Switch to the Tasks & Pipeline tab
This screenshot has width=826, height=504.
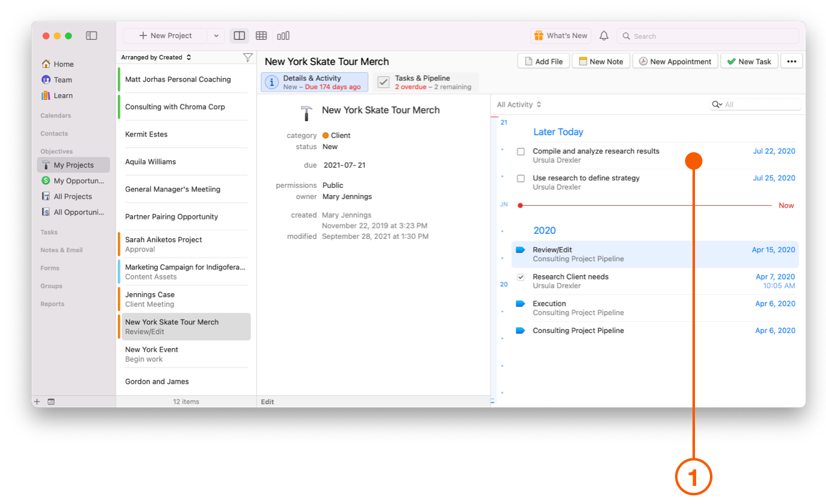coord(424,82)
